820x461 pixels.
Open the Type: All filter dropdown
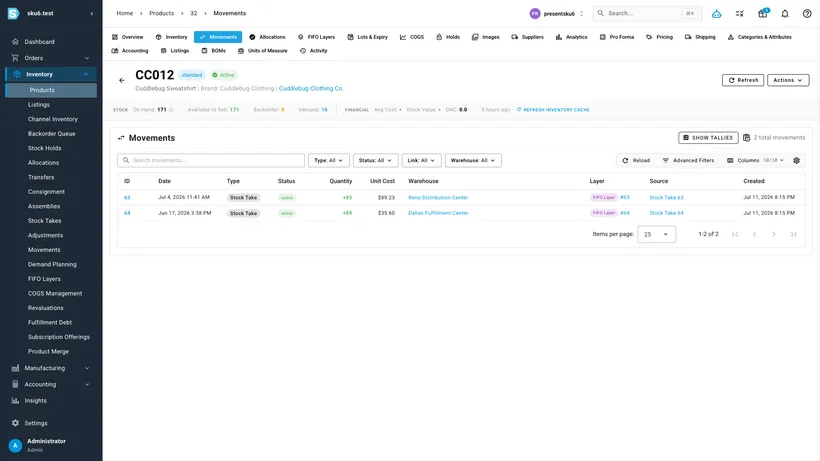(x=328, y=160)
